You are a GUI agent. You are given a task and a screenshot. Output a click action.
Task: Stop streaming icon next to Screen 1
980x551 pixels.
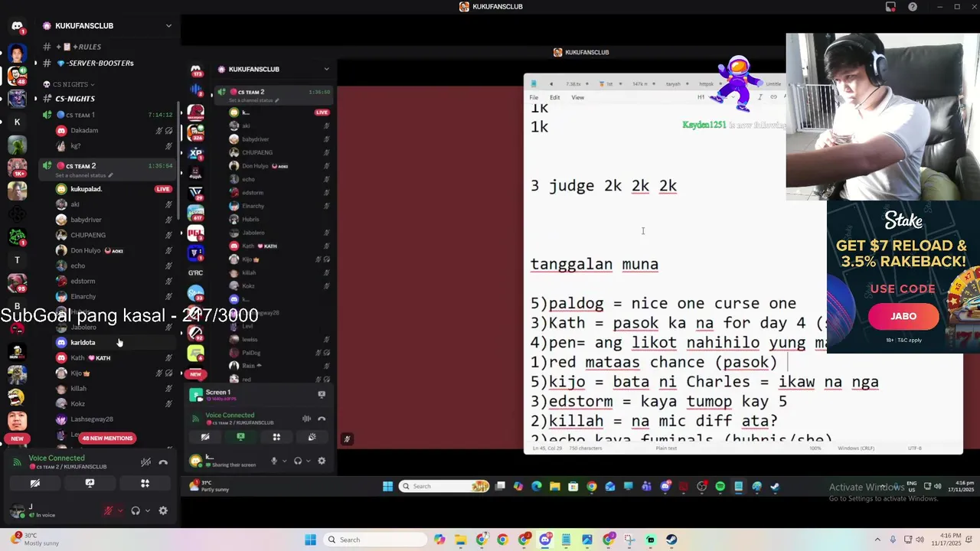pos(322,394)
